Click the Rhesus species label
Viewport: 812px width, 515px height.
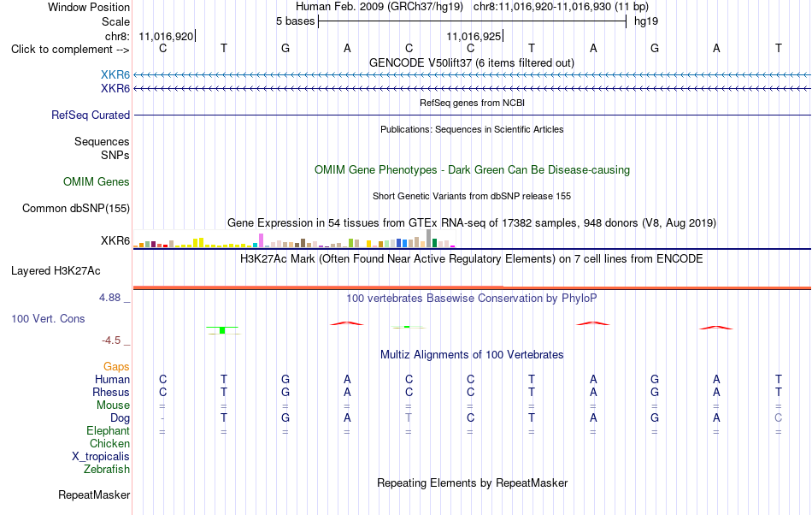(x=111, y=392)
